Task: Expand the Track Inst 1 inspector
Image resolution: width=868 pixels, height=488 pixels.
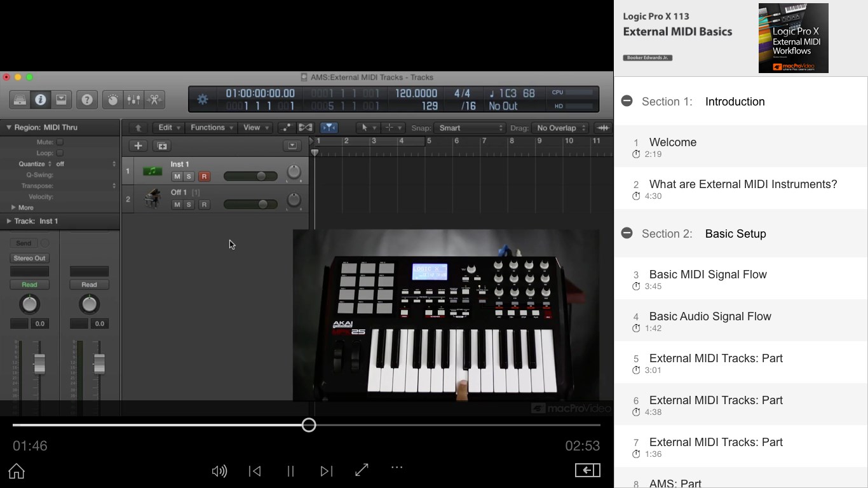Action: (9, 221)
